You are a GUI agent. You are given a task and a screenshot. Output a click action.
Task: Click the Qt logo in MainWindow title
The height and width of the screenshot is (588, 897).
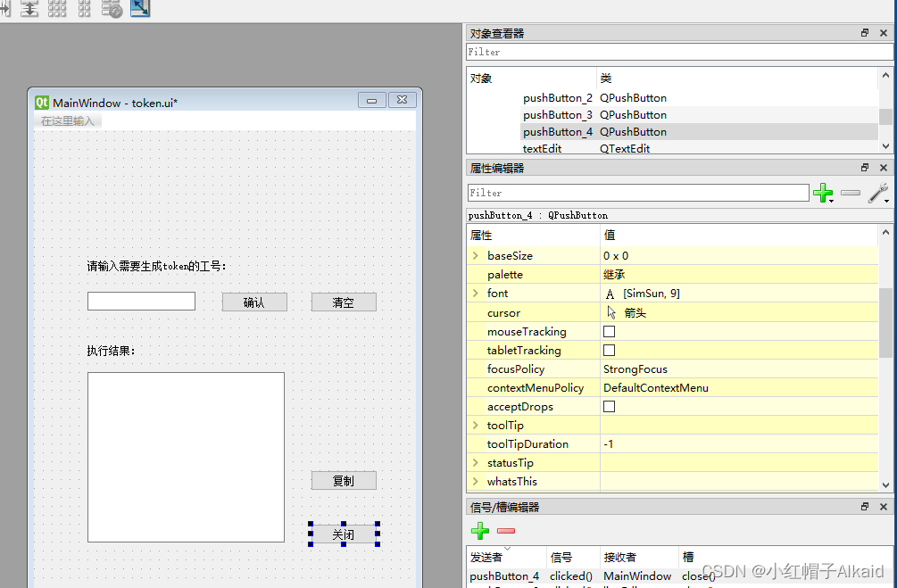click(x=42, y=103)
